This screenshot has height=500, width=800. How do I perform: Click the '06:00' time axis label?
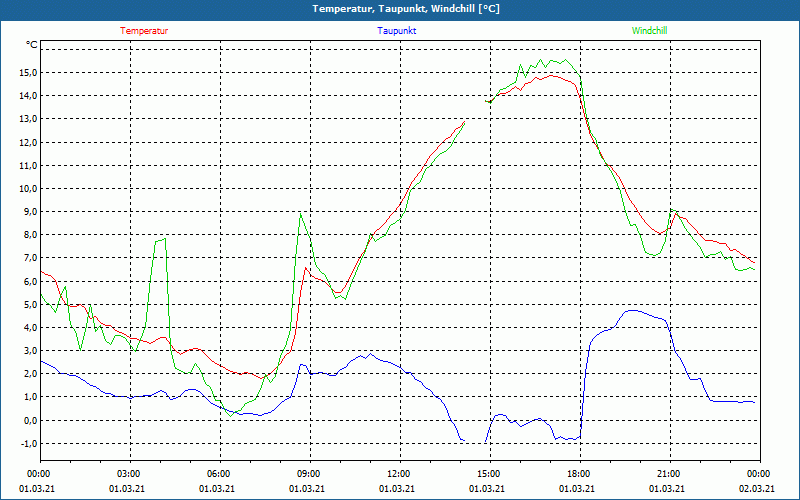point(220,474)
